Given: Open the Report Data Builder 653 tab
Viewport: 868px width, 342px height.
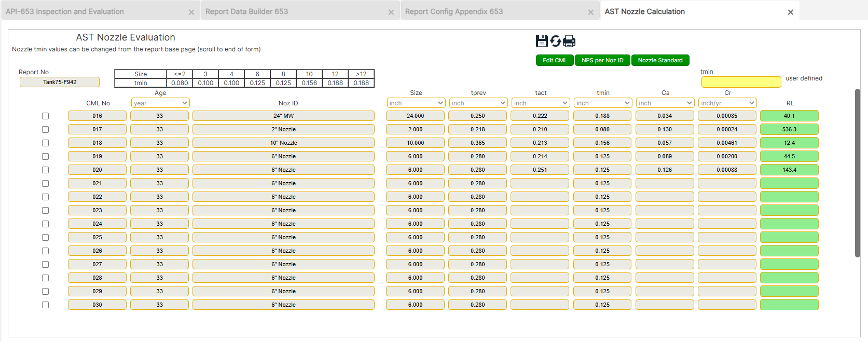Looking at the screenshot, I should pos(246,11).
